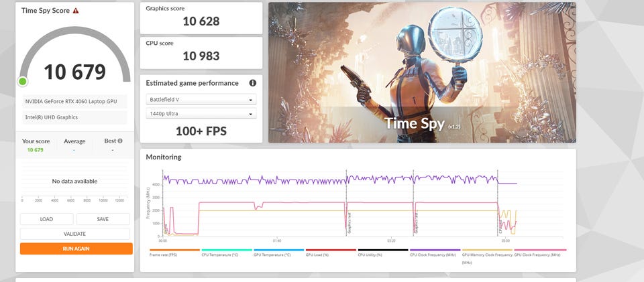The width and height of the screenshot is (644, 282).
Task: Open the 1440p Ultra resolution dropdown
Action: point(201,114)
